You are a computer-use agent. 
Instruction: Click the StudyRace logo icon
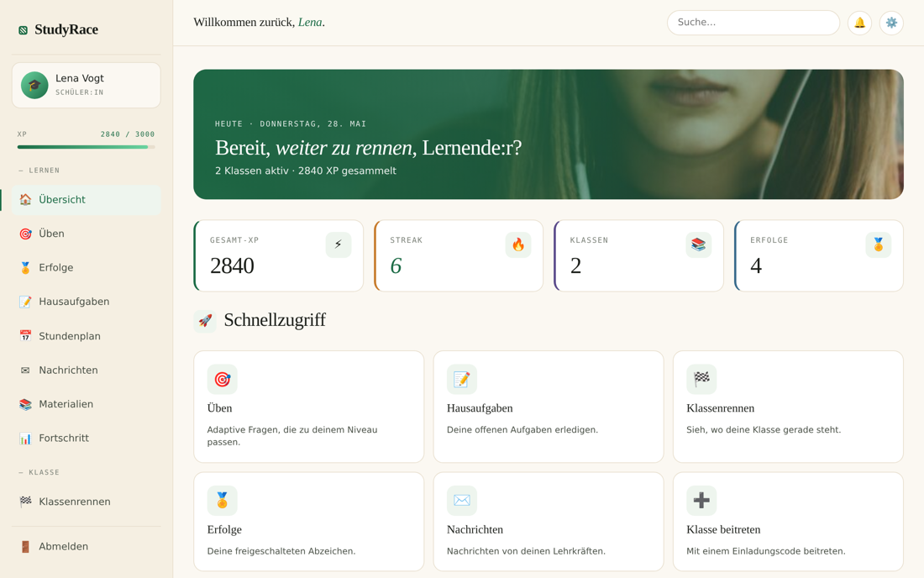coord(23,30)
